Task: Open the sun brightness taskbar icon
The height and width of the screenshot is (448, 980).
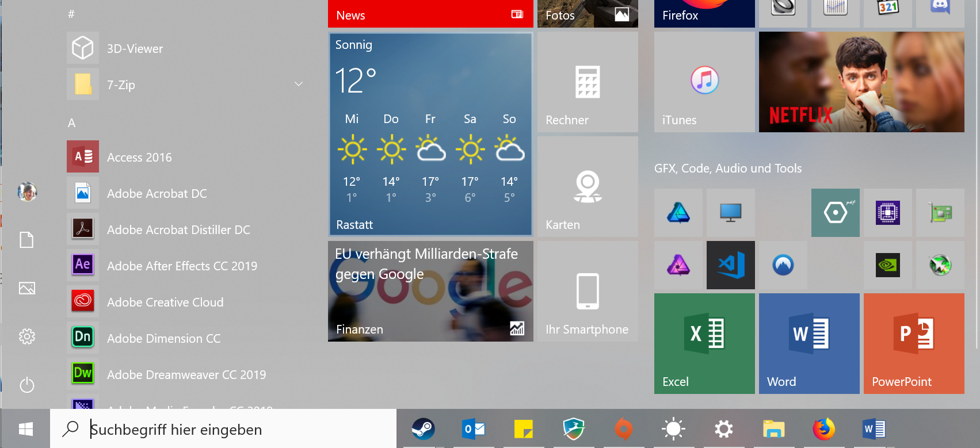Action: 674,429
